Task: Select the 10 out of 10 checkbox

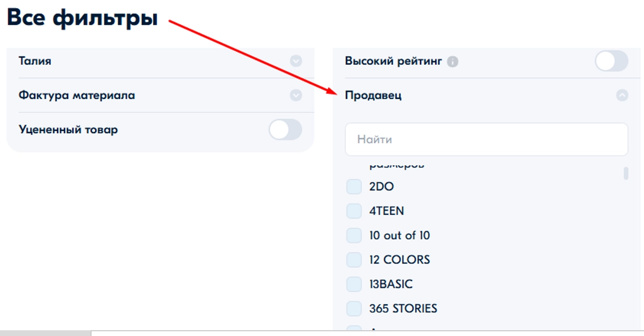Action: tap(354, 236)
